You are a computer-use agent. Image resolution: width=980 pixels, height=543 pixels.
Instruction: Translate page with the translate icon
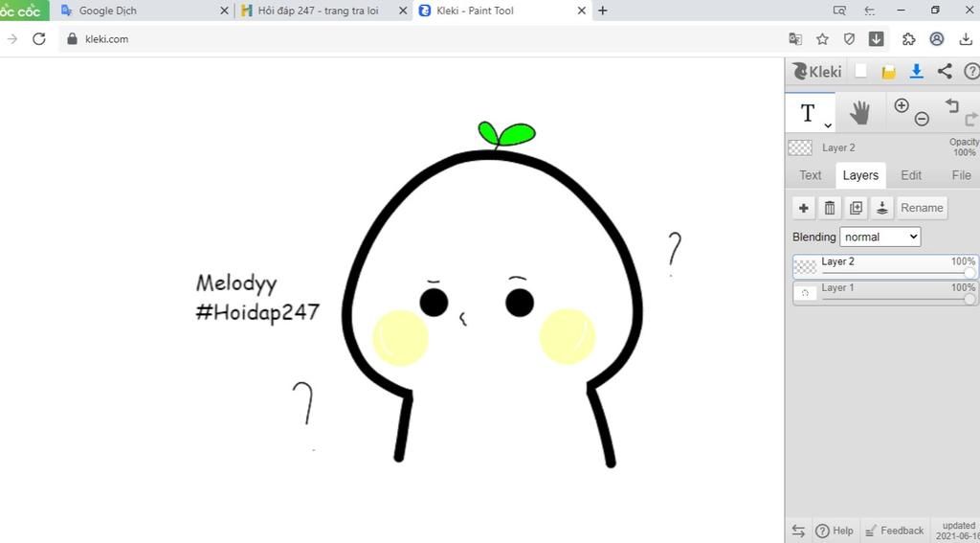[795, 38]
